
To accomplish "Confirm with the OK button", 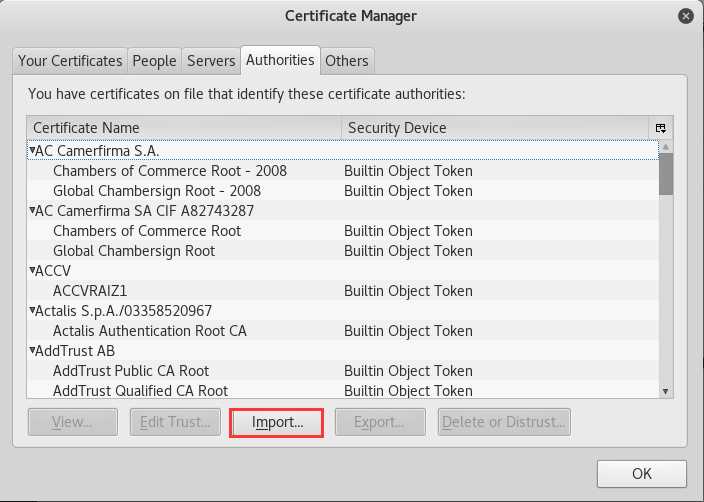I will (x=642, y=474).
